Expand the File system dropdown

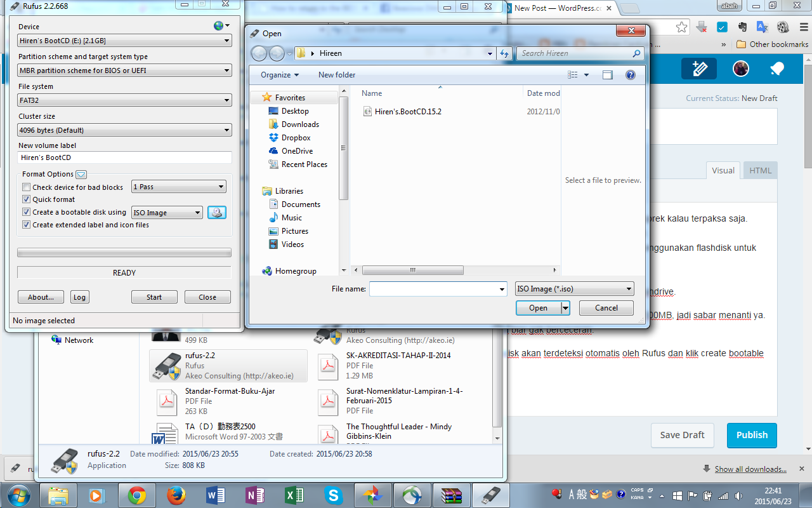(124, 100)
